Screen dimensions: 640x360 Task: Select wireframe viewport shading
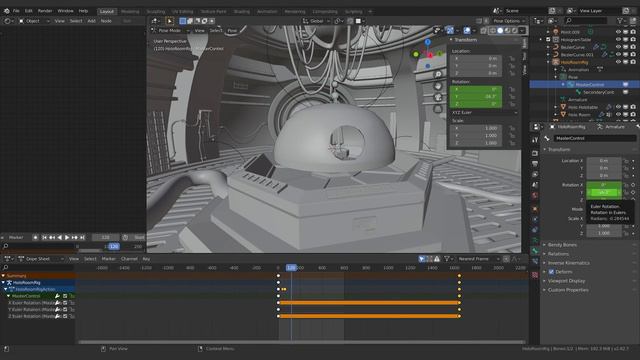493,31
